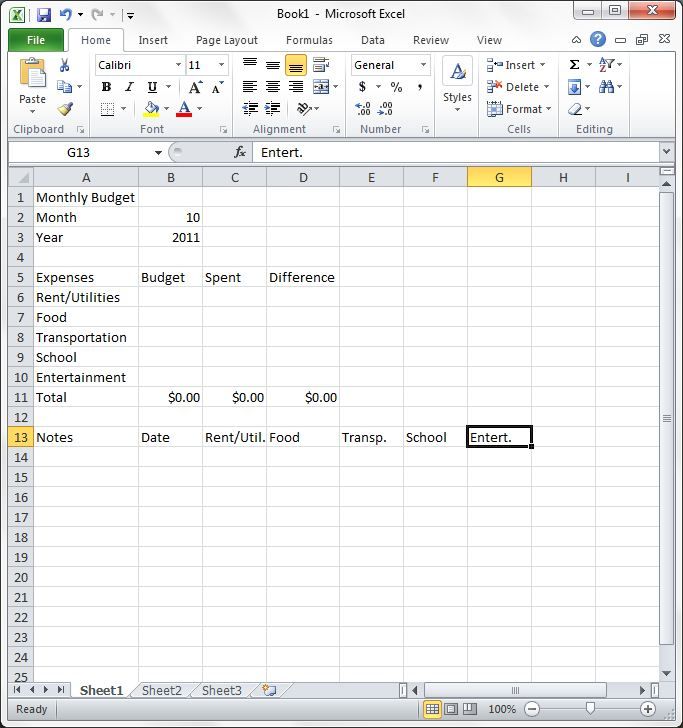
Task: Click the Fill down arrow icon
Action: 574,87
